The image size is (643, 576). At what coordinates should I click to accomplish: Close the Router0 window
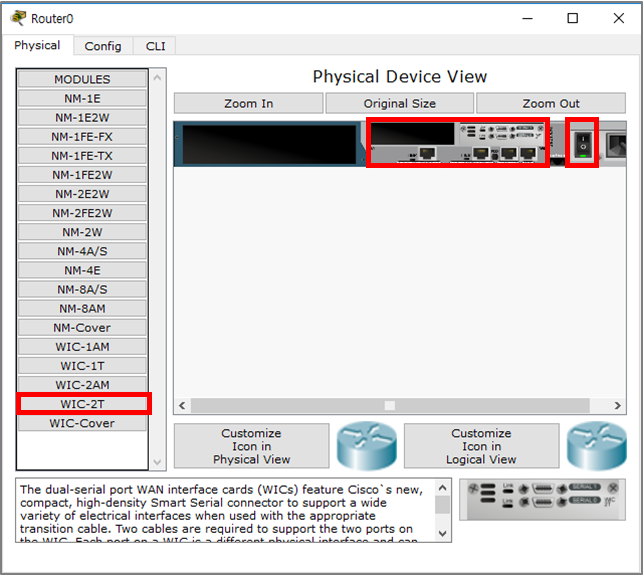pyautogui.click(x=619, y=18)
